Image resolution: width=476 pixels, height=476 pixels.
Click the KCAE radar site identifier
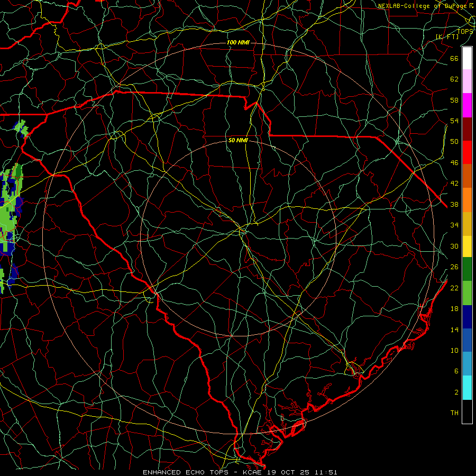tap(253, 472)
